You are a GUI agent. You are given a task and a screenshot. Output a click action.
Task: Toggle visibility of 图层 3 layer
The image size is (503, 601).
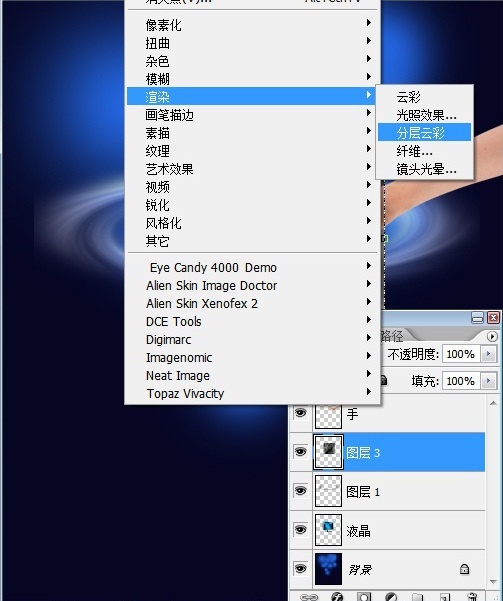(301, 452)
